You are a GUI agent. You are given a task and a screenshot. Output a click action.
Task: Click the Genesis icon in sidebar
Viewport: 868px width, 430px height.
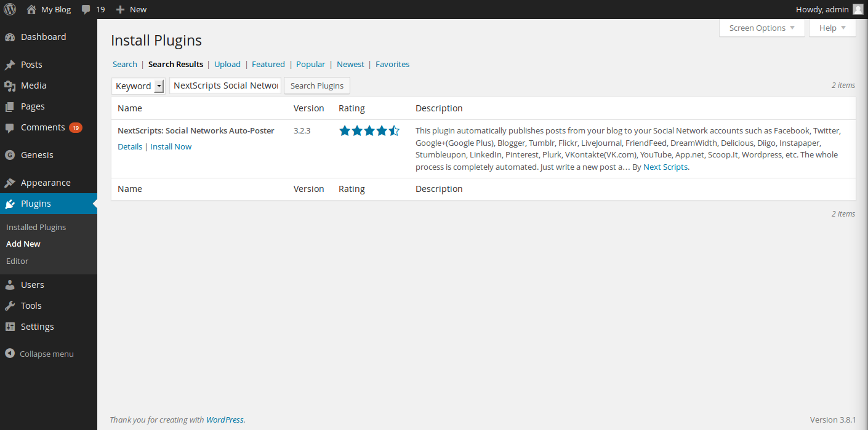tap(10, 155)
